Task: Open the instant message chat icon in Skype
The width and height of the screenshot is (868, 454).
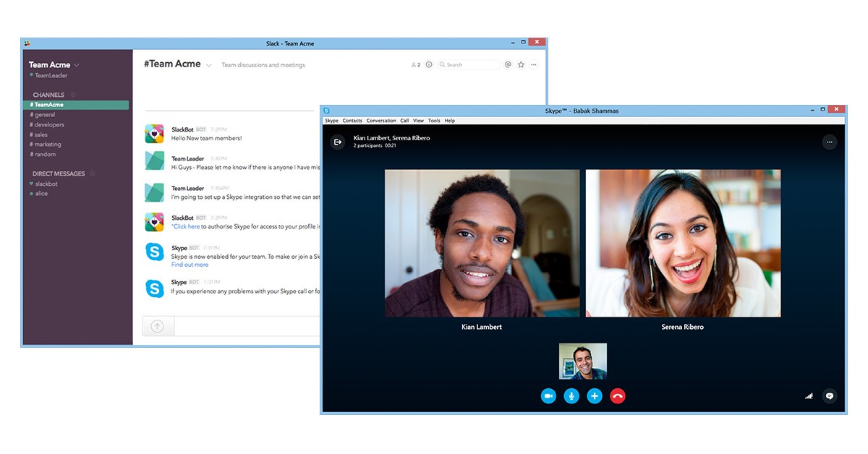Action: (829, 396)
